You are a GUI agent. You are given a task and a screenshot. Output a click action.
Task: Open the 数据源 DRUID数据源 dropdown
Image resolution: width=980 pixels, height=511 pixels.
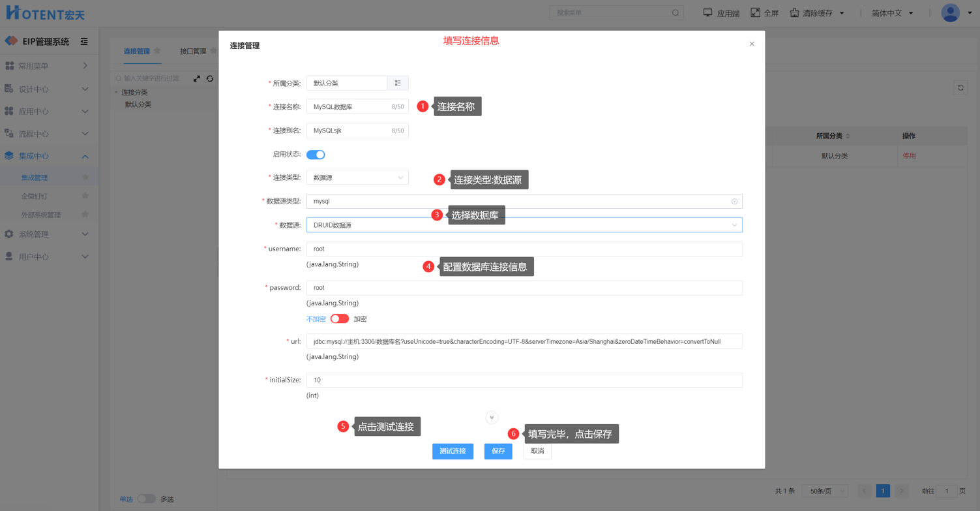[524, 225]
